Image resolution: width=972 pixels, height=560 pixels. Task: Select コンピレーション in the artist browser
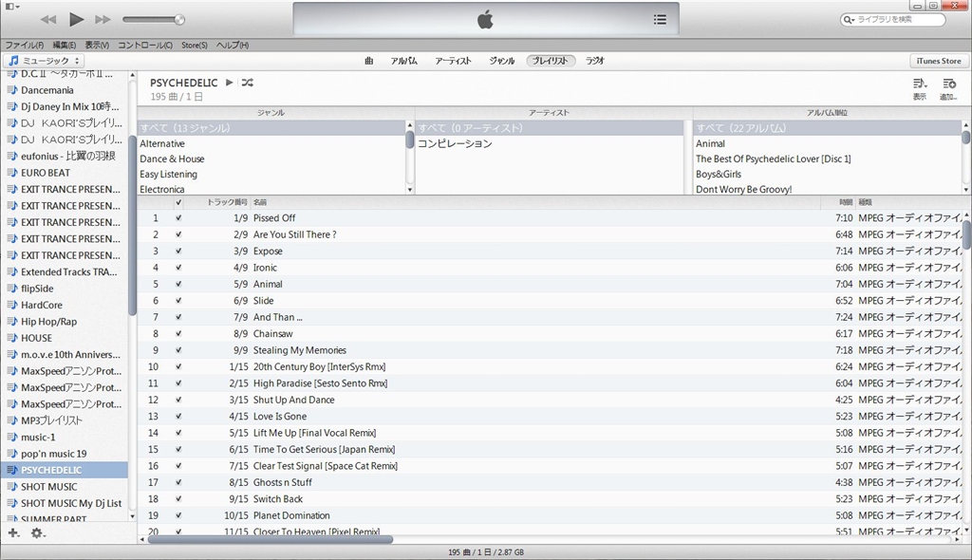455,143
